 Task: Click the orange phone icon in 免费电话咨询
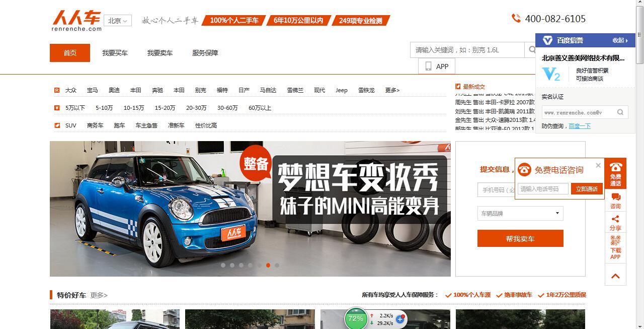coord(524,170)
